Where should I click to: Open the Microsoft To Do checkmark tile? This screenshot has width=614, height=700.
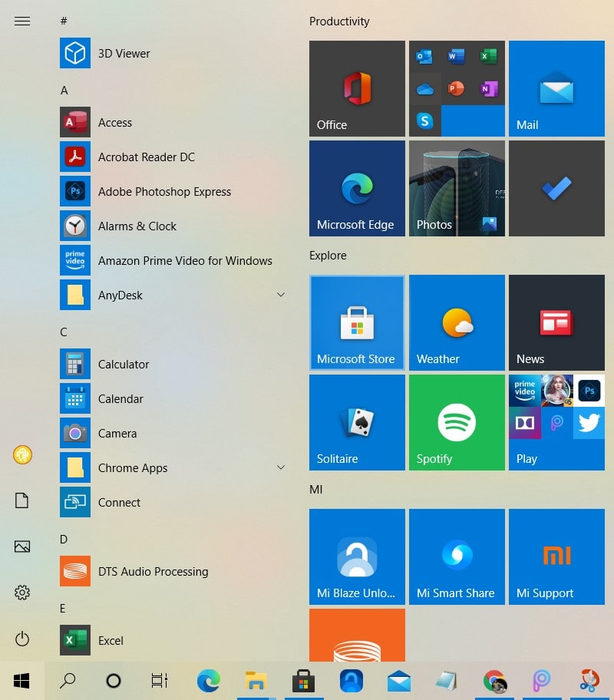557,188
